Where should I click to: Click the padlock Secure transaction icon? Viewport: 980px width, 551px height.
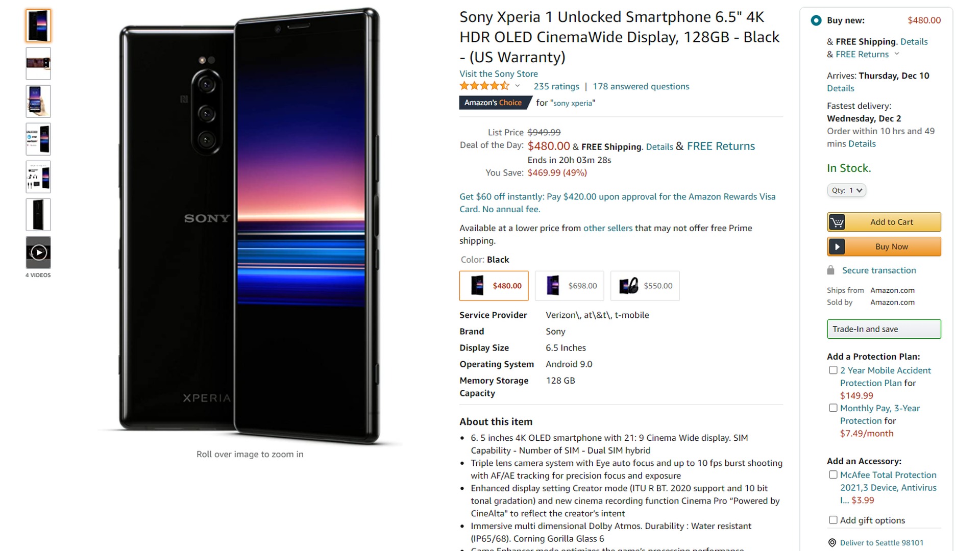click(830, 270)
